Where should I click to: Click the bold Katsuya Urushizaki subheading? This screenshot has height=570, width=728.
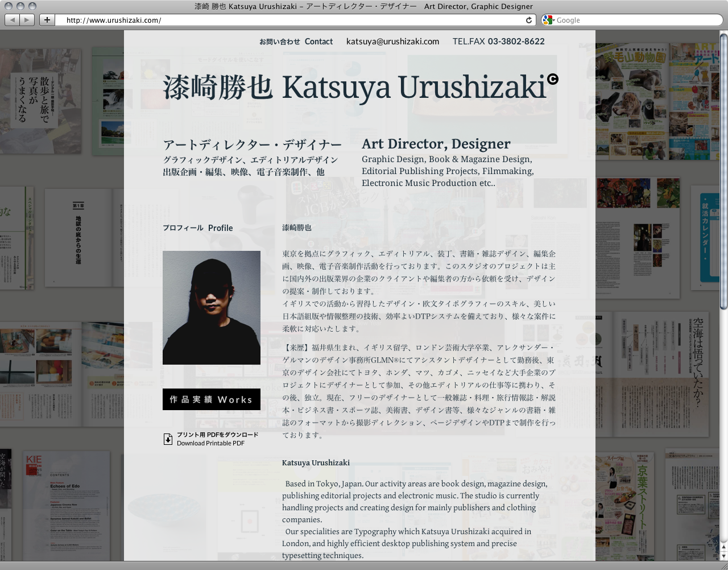coord(316,463)
